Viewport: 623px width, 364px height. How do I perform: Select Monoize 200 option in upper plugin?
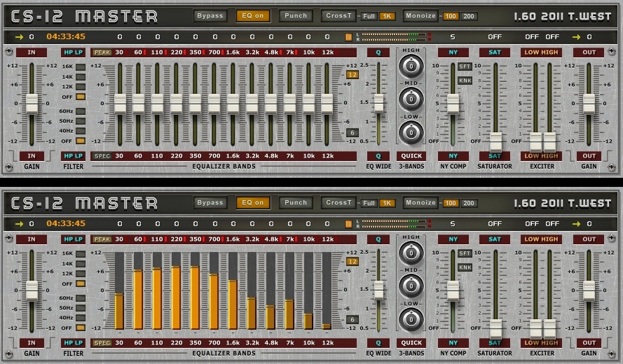click(468, 16)
